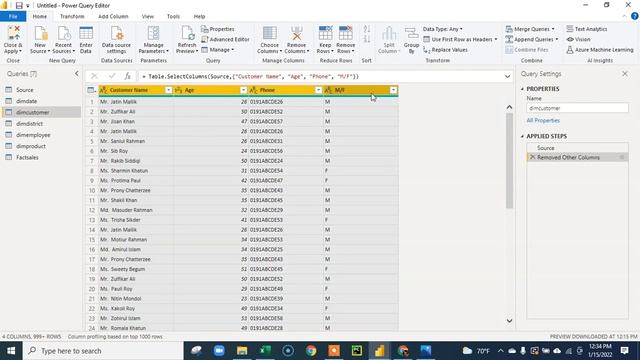
Task: Sort ascending with the A-Z icon
Action: click(367, 29)
